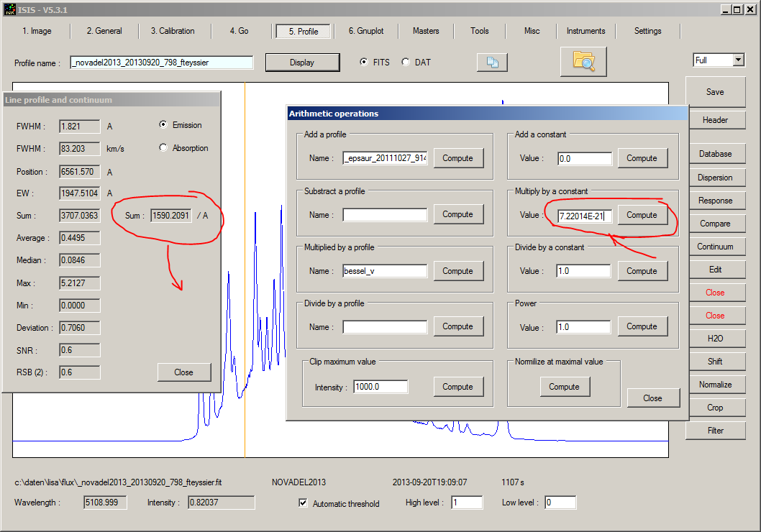Viewport: 761px width, 532px height.
Task: Open the file browser folder icon
Action: [583, 60]
